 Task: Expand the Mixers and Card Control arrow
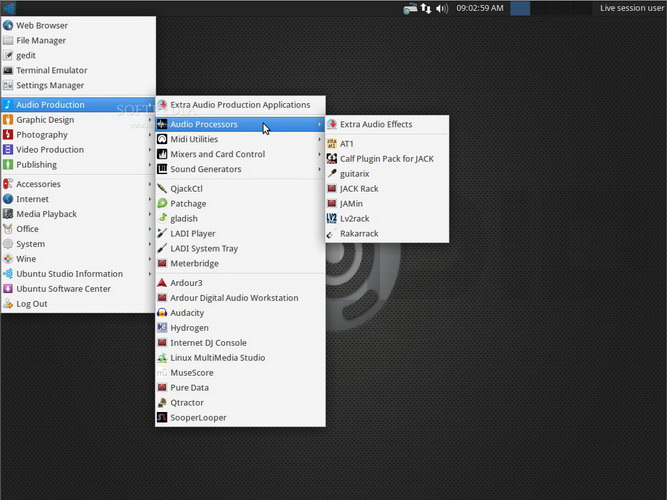coord(319,154)
